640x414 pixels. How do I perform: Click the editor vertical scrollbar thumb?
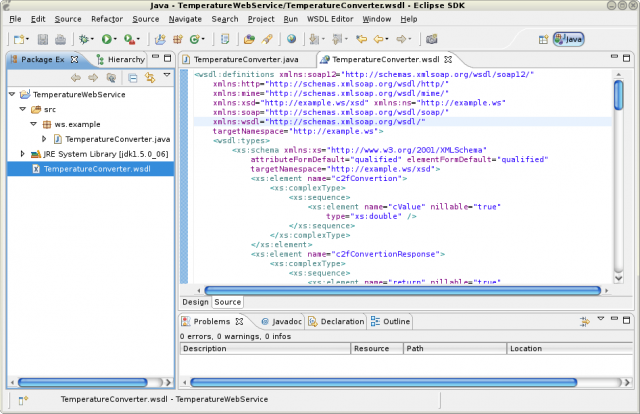(x=619, y=95)
